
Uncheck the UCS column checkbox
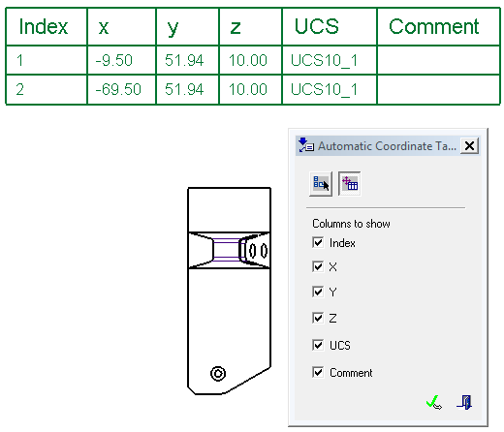(x=318, y=345)
